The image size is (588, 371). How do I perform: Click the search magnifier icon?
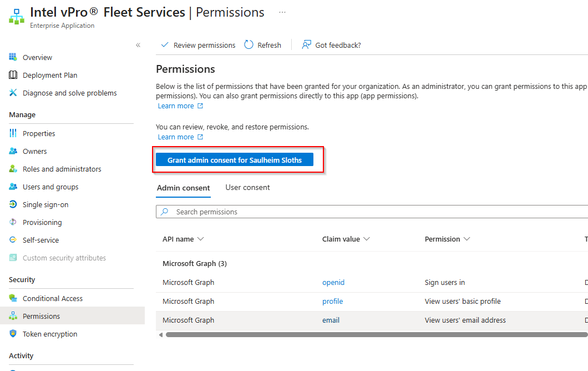(x=165, y=212)
